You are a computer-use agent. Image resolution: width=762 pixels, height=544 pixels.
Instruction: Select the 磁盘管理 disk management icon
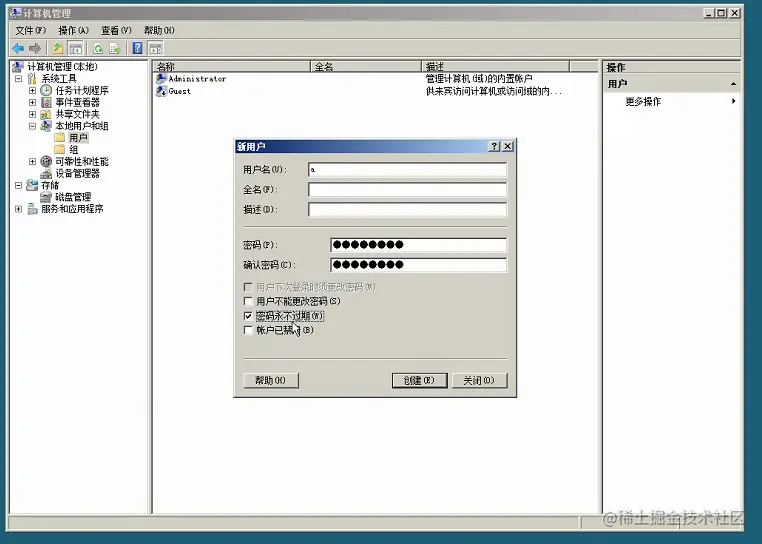coord(46,196)
